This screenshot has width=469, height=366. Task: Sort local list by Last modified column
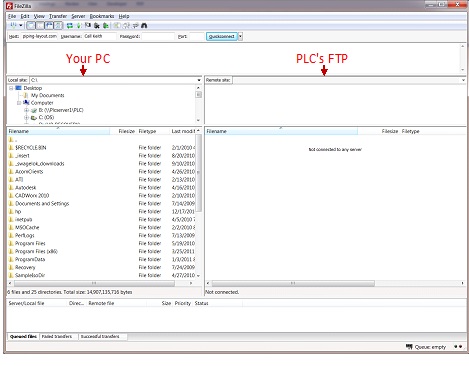pos(183,131)
